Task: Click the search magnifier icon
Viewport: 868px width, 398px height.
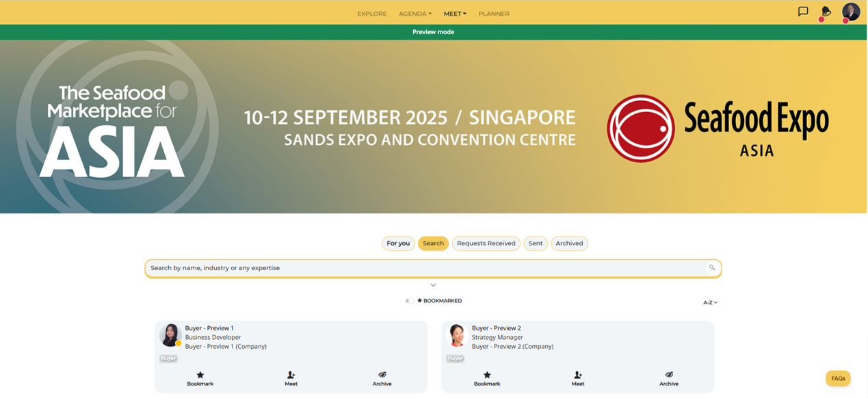Action: 712,268
